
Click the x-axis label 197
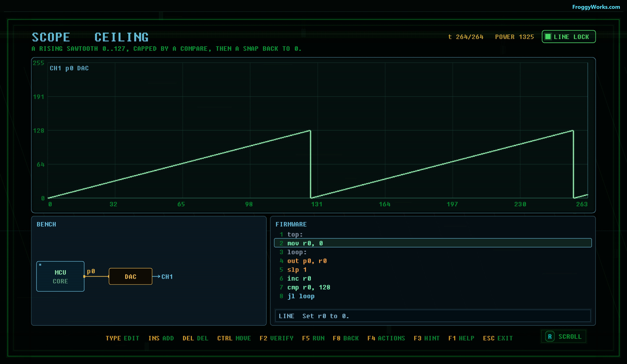(x=452, y=204)
